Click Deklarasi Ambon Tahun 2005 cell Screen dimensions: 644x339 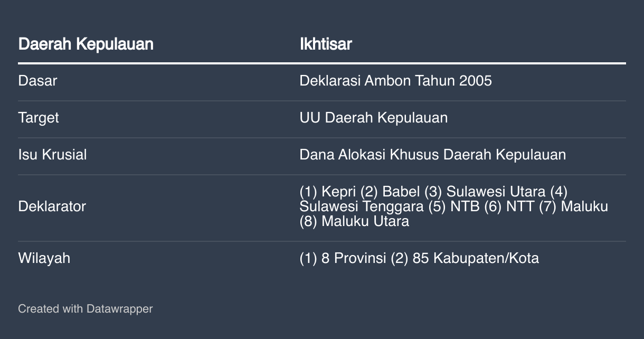click(x=395, y=81)
